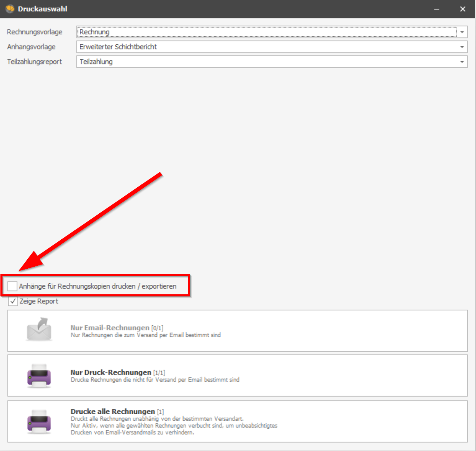
Task: Click the Teilzahlungsreport label
Action: pos(35,62)
